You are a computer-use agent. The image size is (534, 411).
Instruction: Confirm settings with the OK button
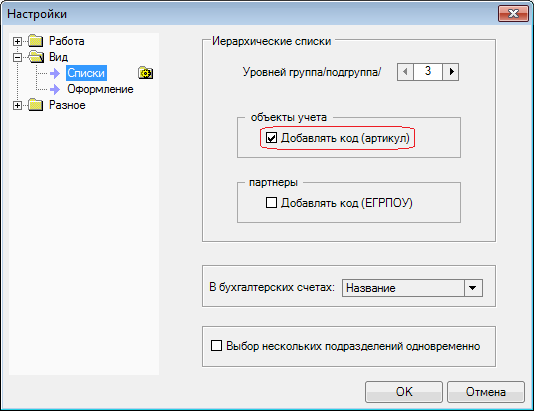[404, 392]
